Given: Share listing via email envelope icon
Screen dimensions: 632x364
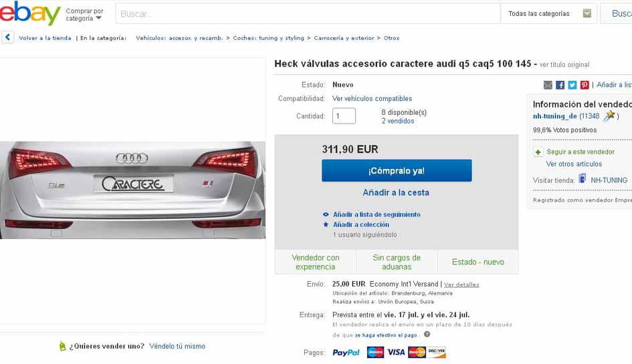Looking at the screenshot, I should click(548, 85).
